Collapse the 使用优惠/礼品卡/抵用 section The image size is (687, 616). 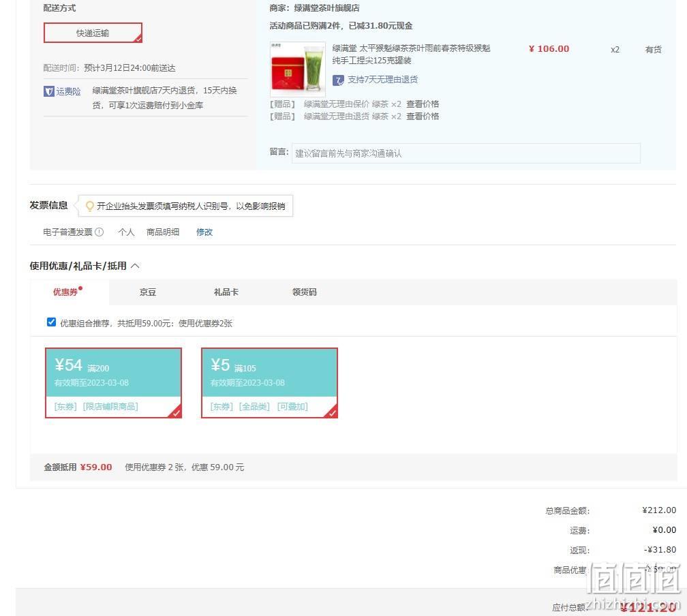(136, 266)
